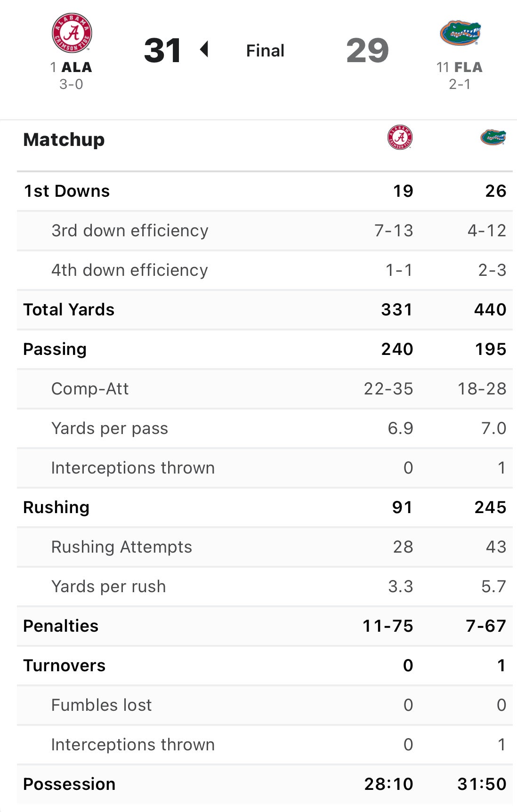This screenshot has height=812, width=517.
Task: Click the Passing category row label
Action: (55, 349)
